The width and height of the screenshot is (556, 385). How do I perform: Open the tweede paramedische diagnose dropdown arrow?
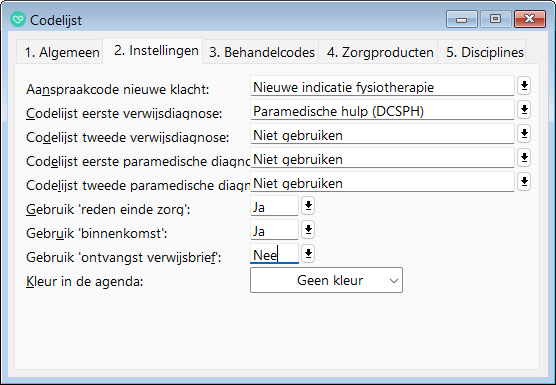coord(524,182)
